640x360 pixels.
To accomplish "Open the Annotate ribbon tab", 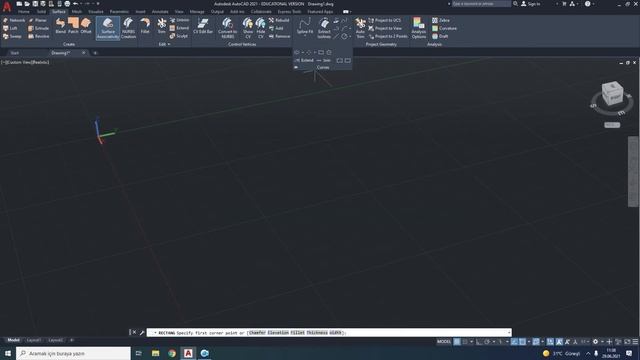I will coord(160,11).
